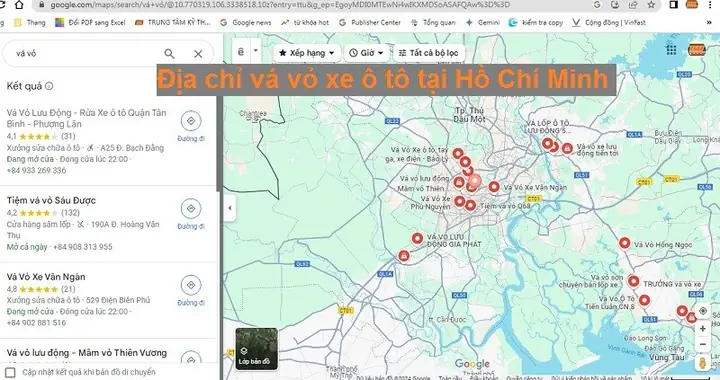Click the Vá Vỏ Ô Tô Tiến Luân pin
720x380 pixels.
pos(644,301)
